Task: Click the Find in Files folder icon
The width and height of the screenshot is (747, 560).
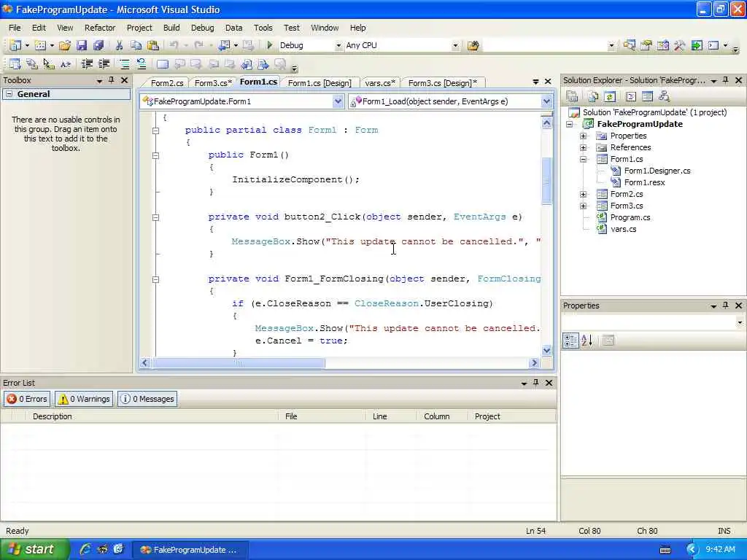Action: click(473, 45)
